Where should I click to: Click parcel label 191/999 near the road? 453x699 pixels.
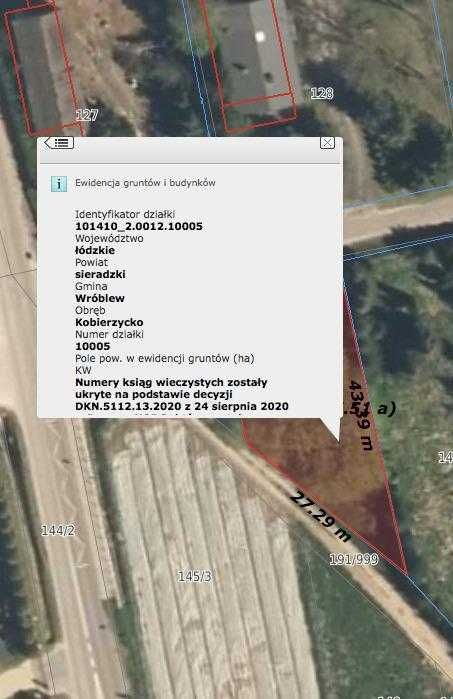[354, 559]
